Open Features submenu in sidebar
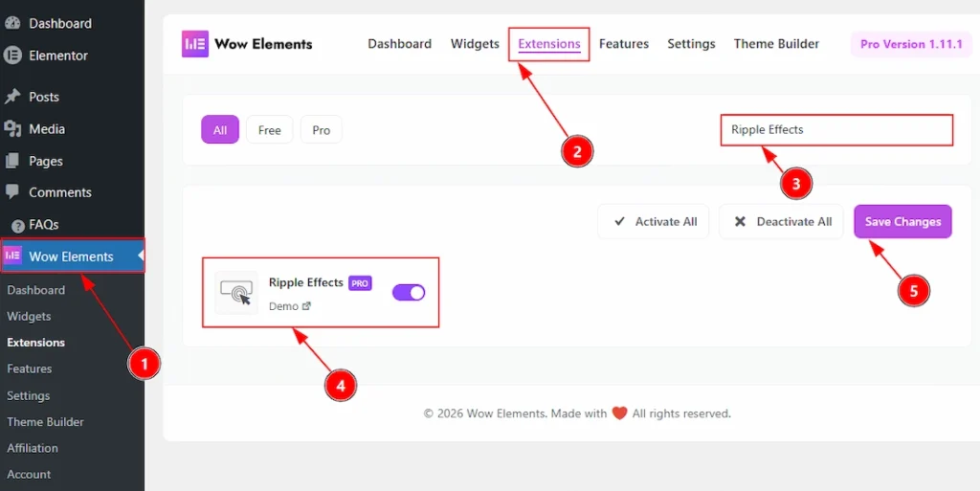 pos(30,368)
